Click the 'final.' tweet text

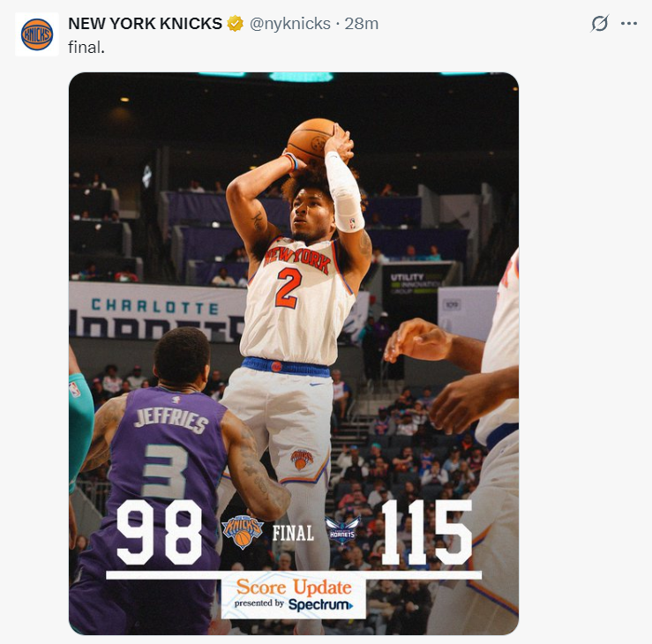[86, 47]
